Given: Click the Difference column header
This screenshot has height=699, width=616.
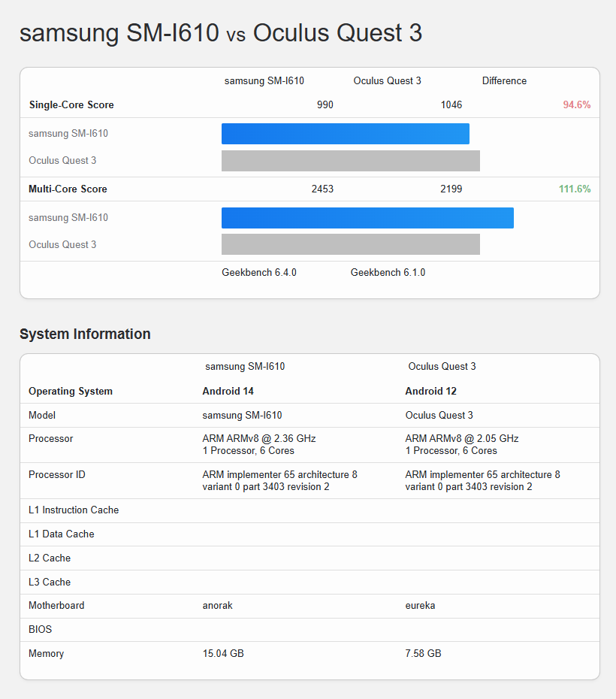Looking at the screenshot, I should point(504,80).
